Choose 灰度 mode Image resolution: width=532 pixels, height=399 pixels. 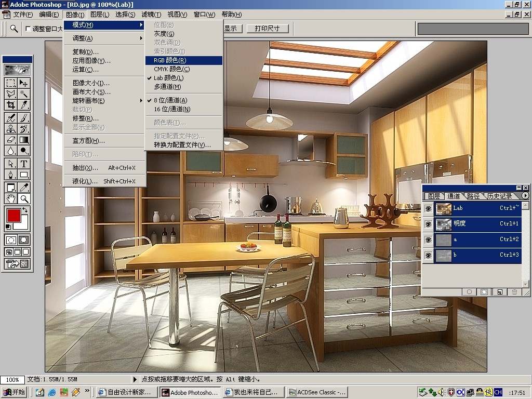pos(184,34)
